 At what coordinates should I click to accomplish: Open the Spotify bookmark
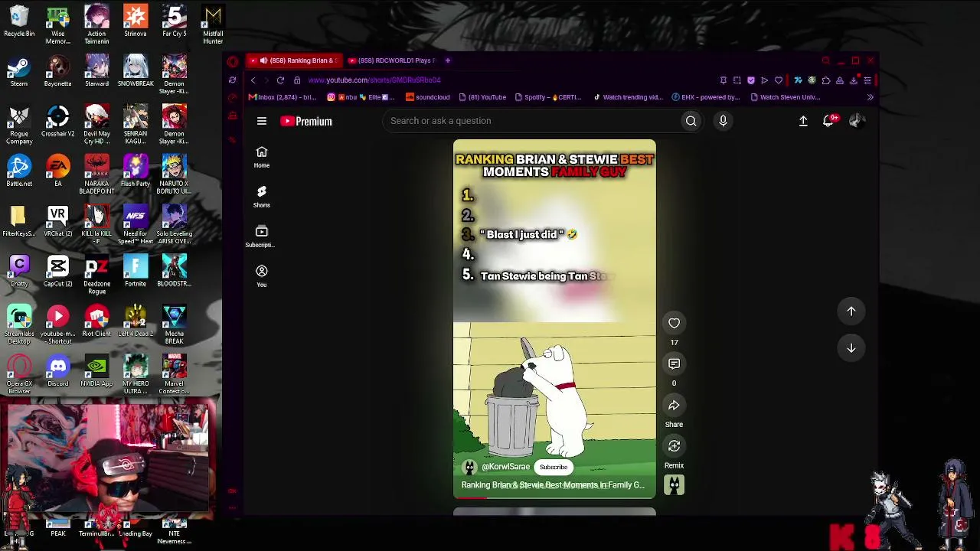(x=548, y=97)
